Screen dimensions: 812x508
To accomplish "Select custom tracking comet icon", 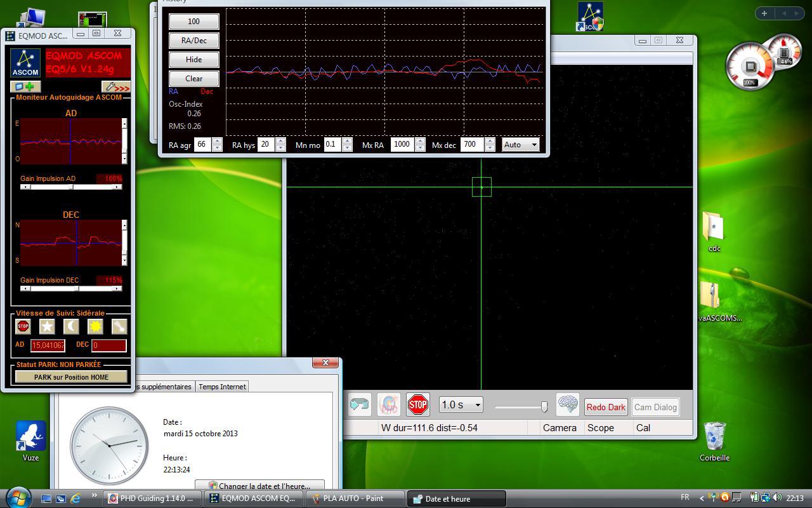I will point(119,326).
